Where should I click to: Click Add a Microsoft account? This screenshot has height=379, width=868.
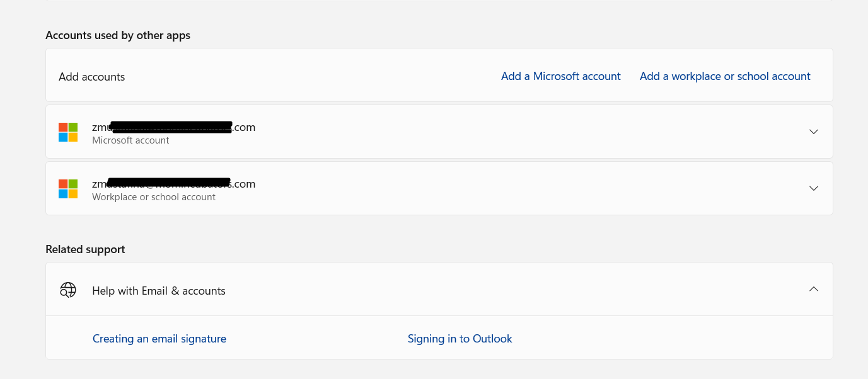coord(560,76)
